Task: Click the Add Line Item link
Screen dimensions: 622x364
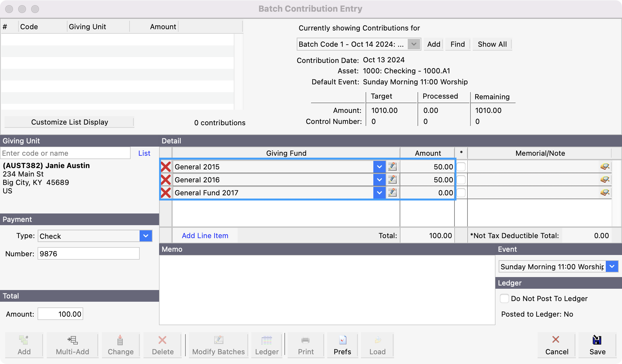Action: click(x=205, y=236)
